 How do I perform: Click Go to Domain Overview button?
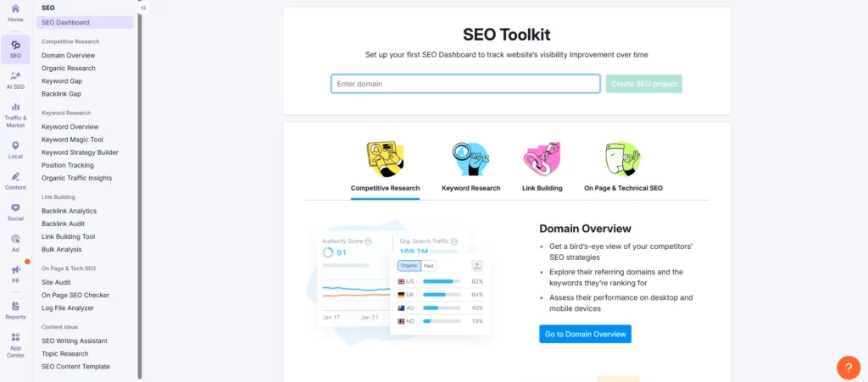(x=585, y=334)
